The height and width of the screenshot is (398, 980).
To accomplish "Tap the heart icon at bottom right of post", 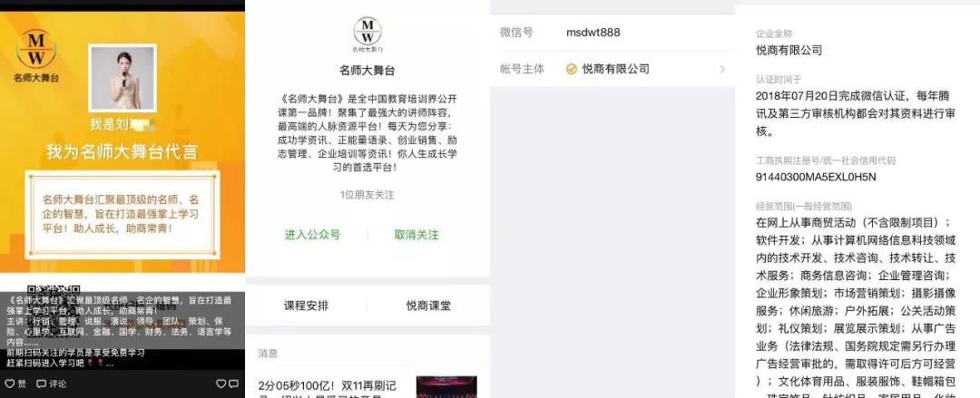I will [220, 383].
